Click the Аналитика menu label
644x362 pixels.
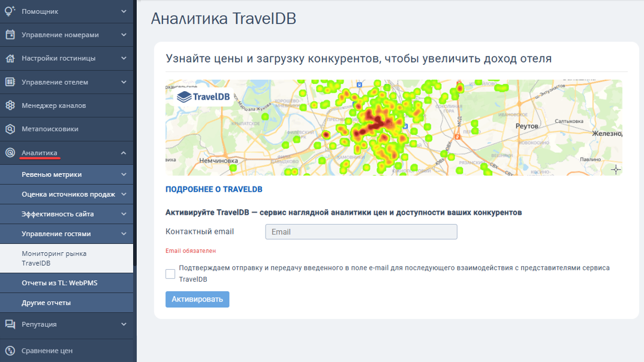(40, 153)
